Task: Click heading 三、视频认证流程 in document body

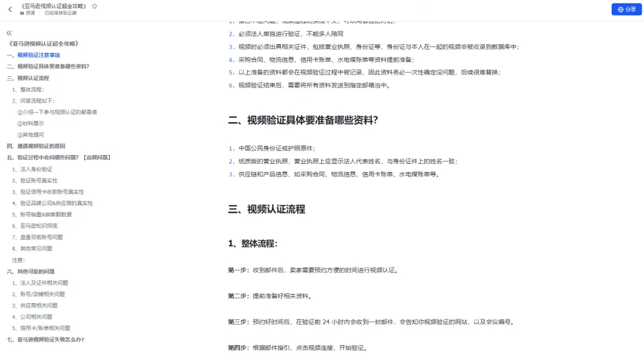Action: 267,209
